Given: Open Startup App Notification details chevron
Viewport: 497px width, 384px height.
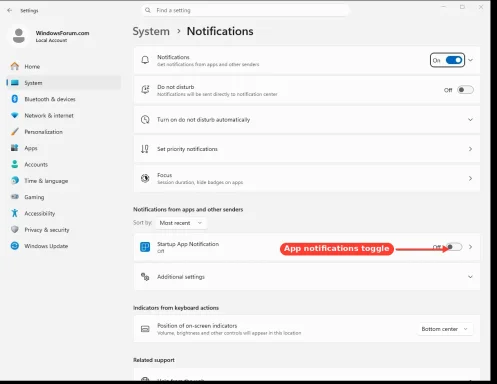Looking at the screenshot, I should tap(470, 247).
